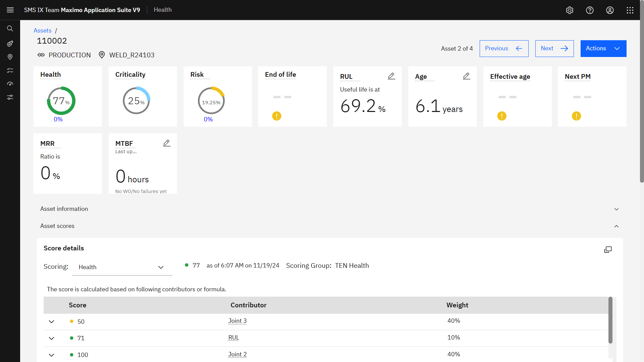Open the Scoring Health dropdown

click(122, 267)
